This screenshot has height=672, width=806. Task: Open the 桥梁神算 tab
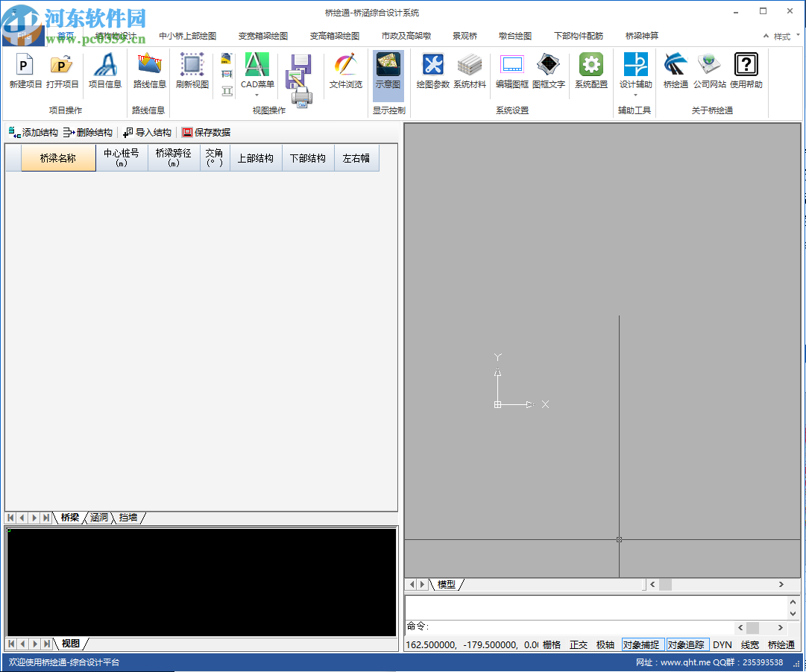click(x=641, y=36)
